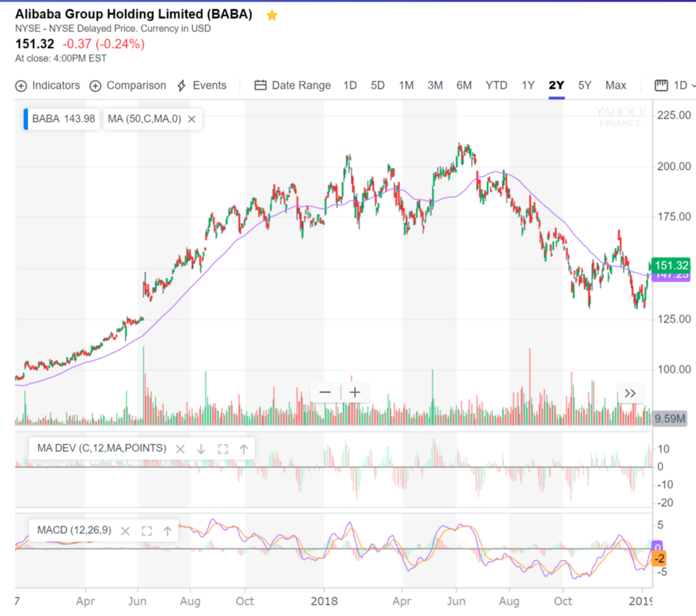The image size is (696, 616).
Task: Click the MA (50,C,MA,0) indicator label
Action: coord(145,119)
